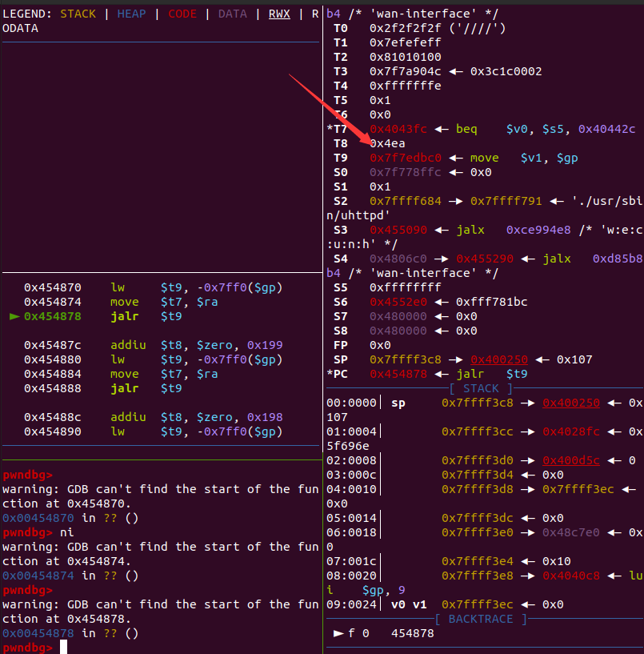Click underlined stack value 0x400d5c
The width and height of the screenshot is (644, 654).
click(571, 460)
